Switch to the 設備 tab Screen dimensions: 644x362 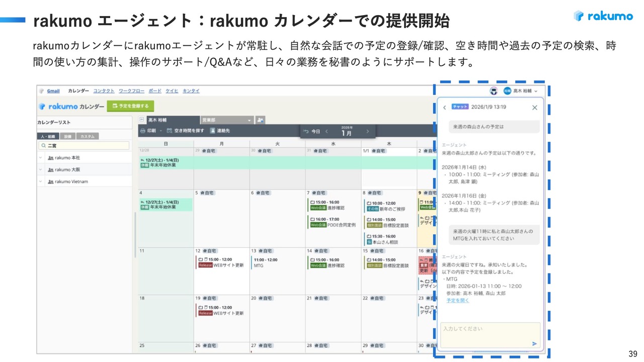(x=67, y=136)
